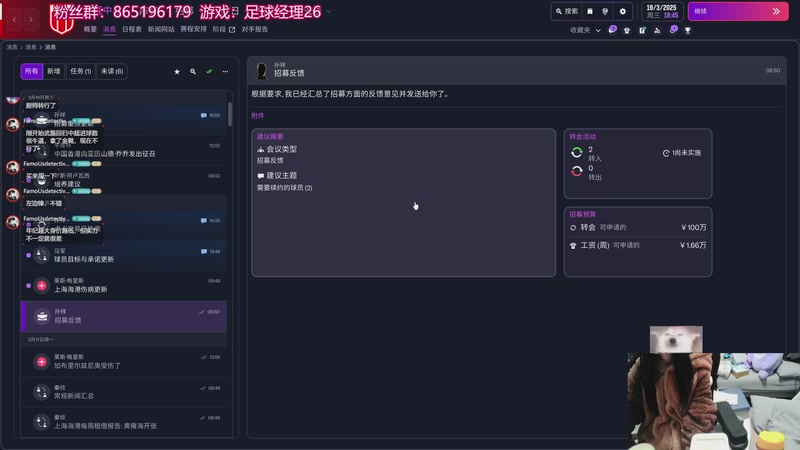The height and width of the screenshot is (450, 800).
Task: Switch to the 日程表 tab
Action: (x=132, y=29)
